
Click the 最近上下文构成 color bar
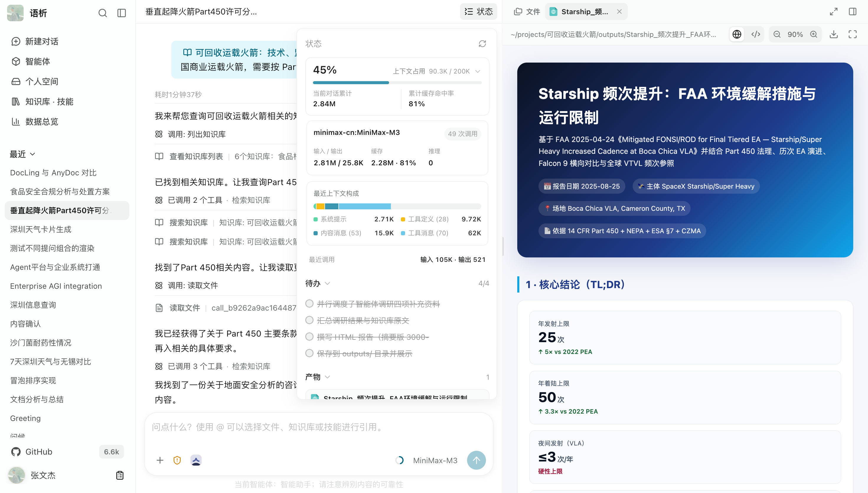click(397, 206)
